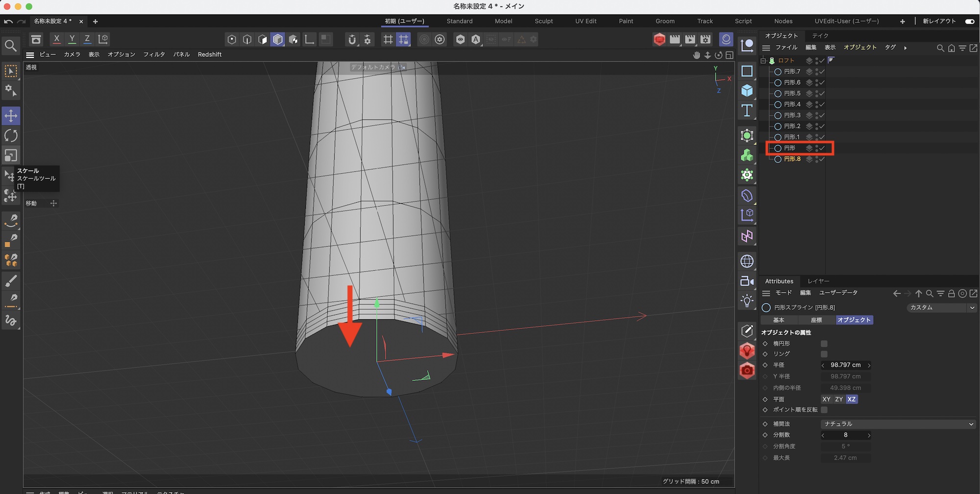Image resolution: width=980 pixels, height=494 pixels.
Task: Open the 座標 attributes tab
Action: point(816,320)
